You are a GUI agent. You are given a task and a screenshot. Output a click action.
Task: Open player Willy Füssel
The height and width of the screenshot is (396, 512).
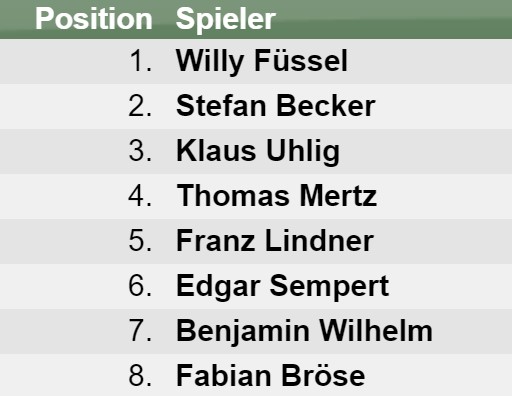[x=262, y=61]
